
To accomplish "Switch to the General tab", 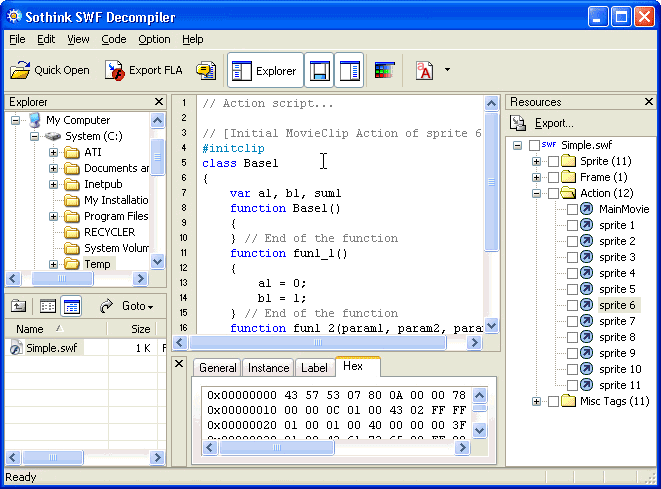I will point(218,368).
